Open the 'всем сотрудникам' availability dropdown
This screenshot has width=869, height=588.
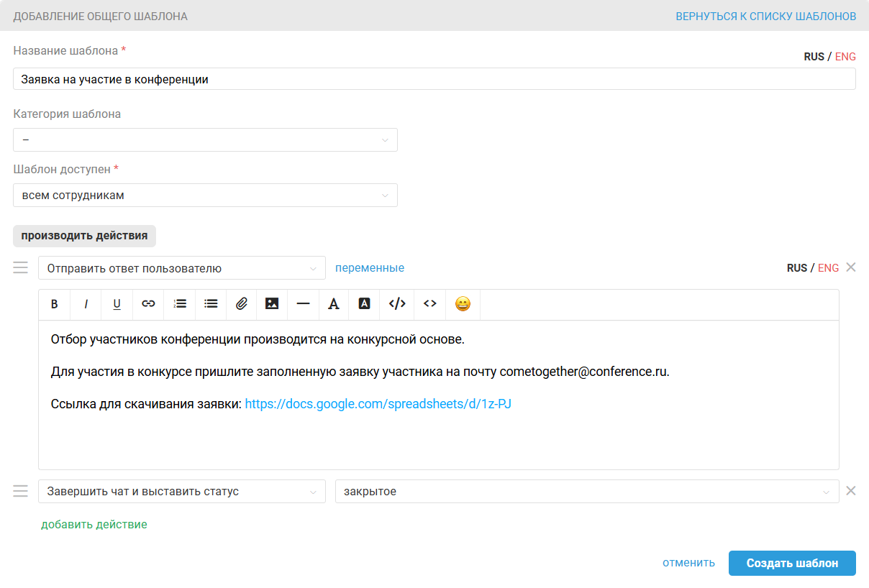(x=205, y=195)
